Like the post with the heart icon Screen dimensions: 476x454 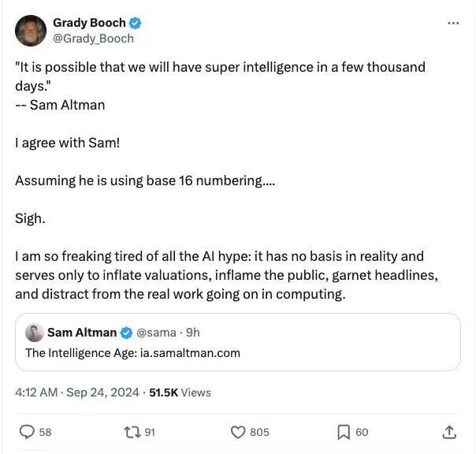tap(237, 431)
